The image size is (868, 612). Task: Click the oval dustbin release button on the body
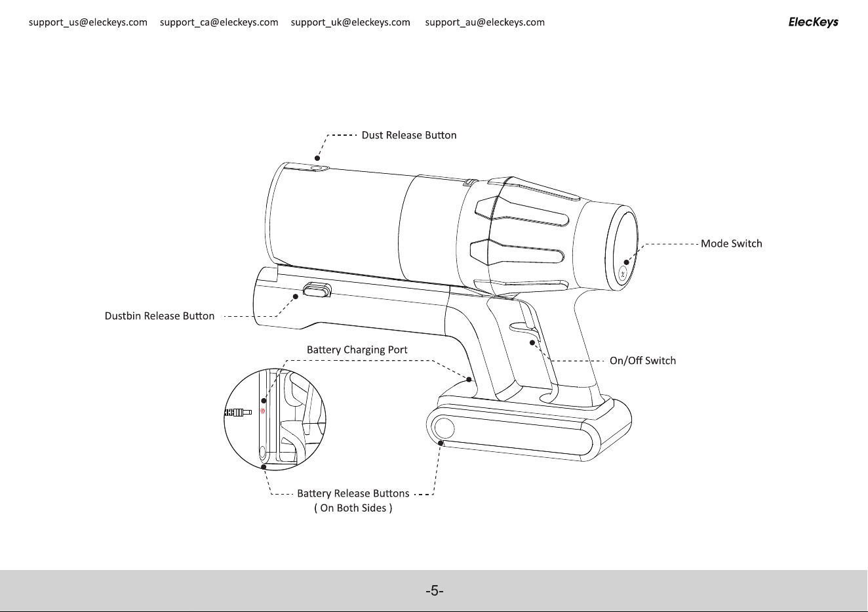pyautogui.click(x=317, y=290)
